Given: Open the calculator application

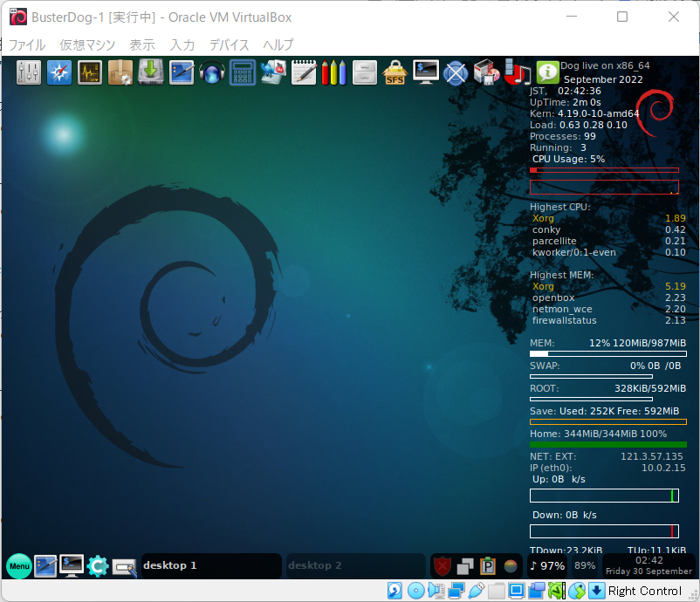Looking at the screenshot, I should click(x=243, y=72).
